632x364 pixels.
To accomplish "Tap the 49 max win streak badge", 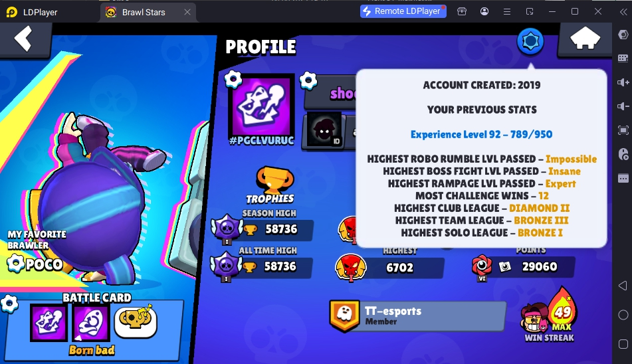I will (563, 310).
